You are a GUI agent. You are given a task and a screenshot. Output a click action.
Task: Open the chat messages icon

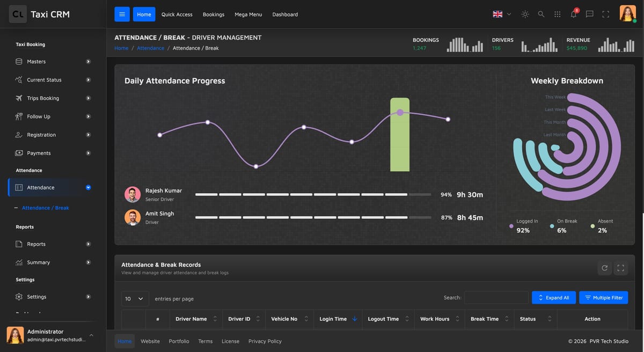(589, 14)
